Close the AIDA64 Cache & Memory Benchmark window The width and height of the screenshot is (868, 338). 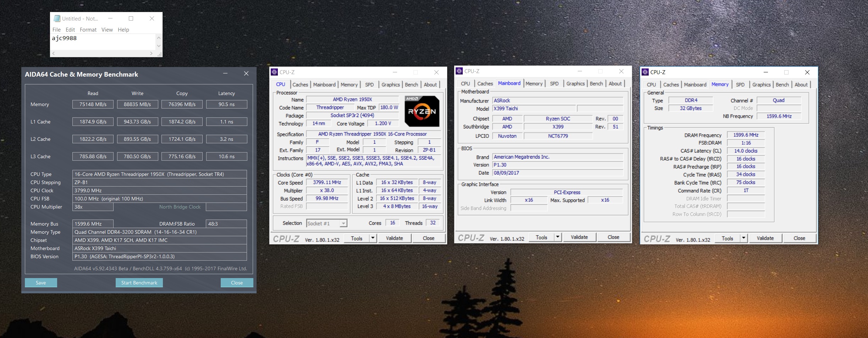[246, 74]
